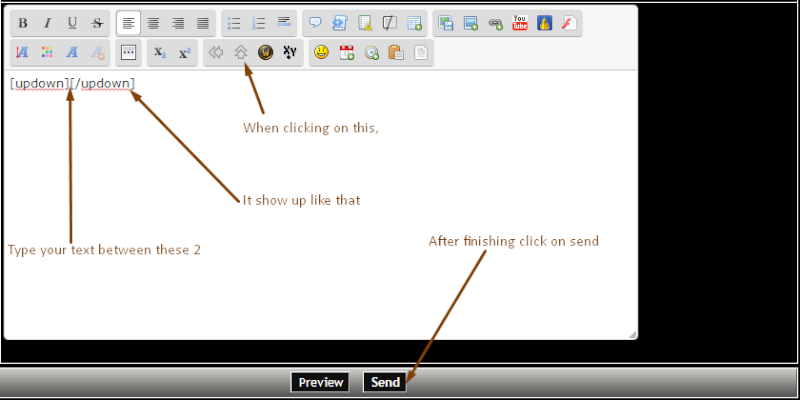The height and width of the screenshot is (400, 800).
Task: Insert a link
Action: point(495,23)
